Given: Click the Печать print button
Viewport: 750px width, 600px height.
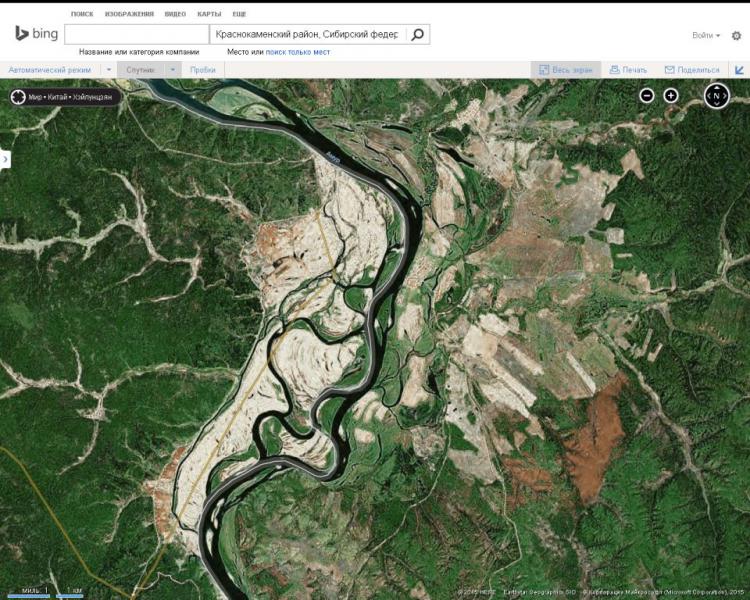Looking at the screenshot, I should point(629,70).
